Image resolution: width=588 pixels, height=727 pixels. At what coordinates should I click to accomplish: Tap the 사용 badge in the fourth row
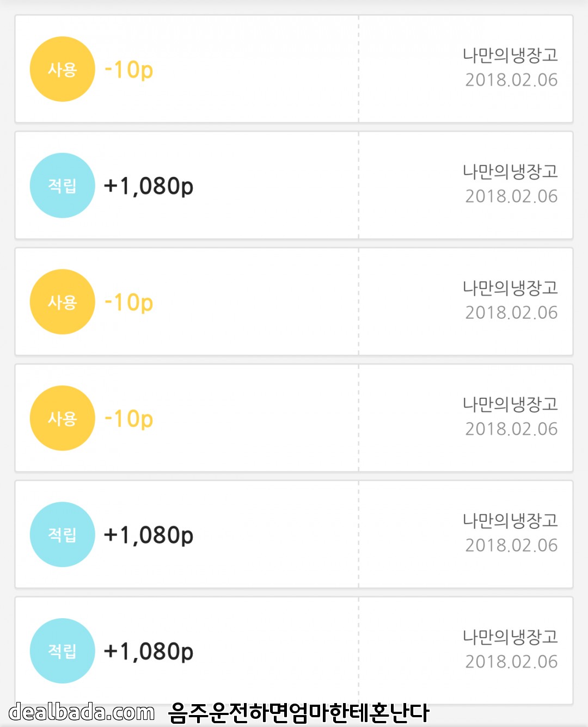pyautogui.click(x=62, y=418)
